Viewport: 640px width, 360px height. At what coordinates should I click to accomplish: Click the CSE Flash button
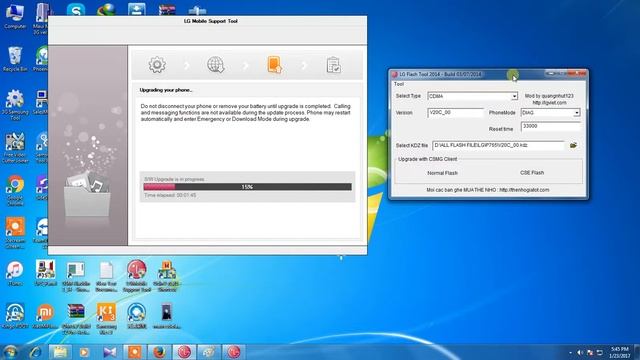[x=532, y=173]
